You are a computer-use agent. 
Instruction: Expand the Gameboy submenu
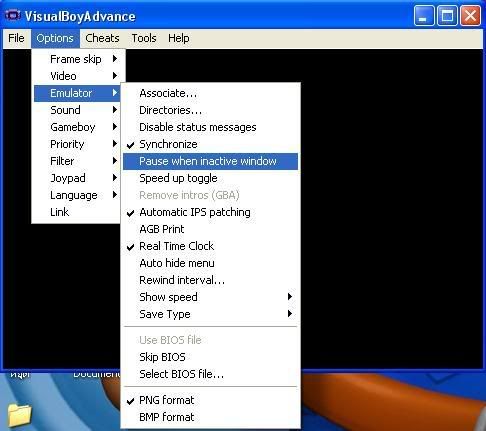point(77,127)
